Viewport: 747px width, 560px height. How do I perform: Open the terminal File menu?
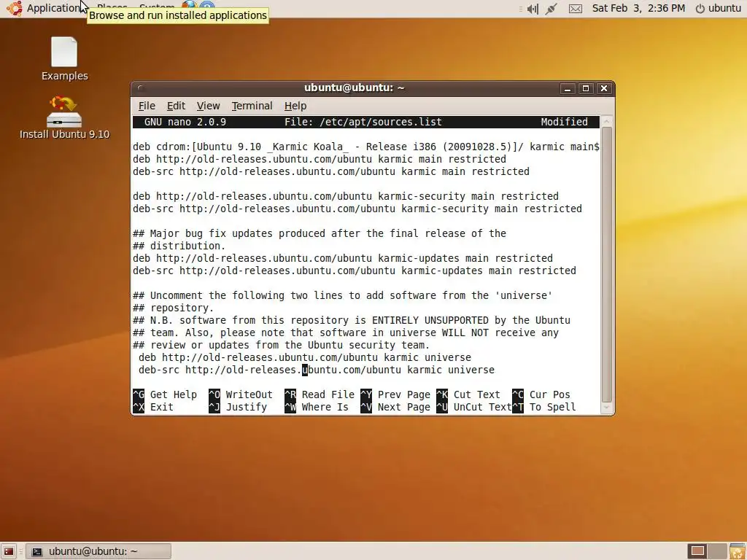click(147, 106)
